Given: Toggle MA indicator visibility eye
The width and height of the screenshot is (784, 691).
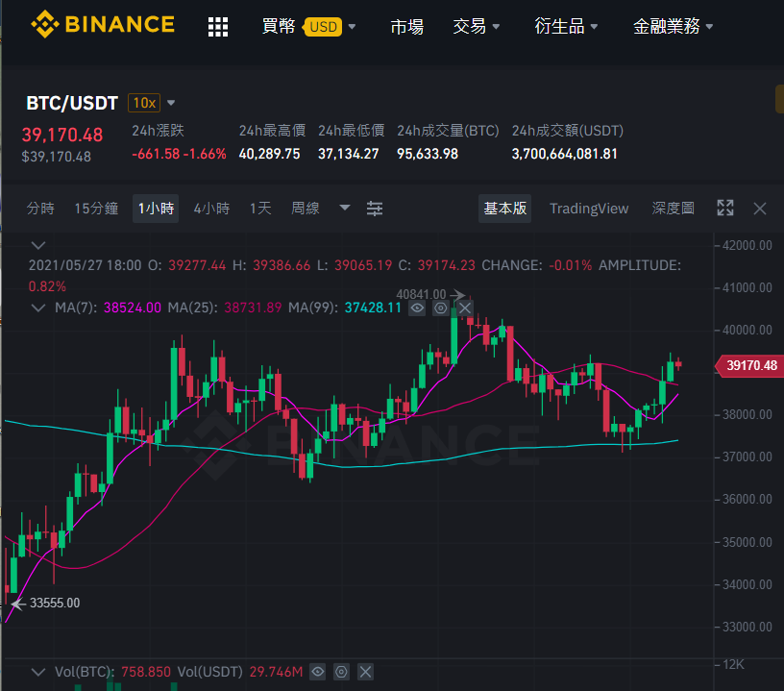Looking at the screenshot, I should (x=417, y=308).
